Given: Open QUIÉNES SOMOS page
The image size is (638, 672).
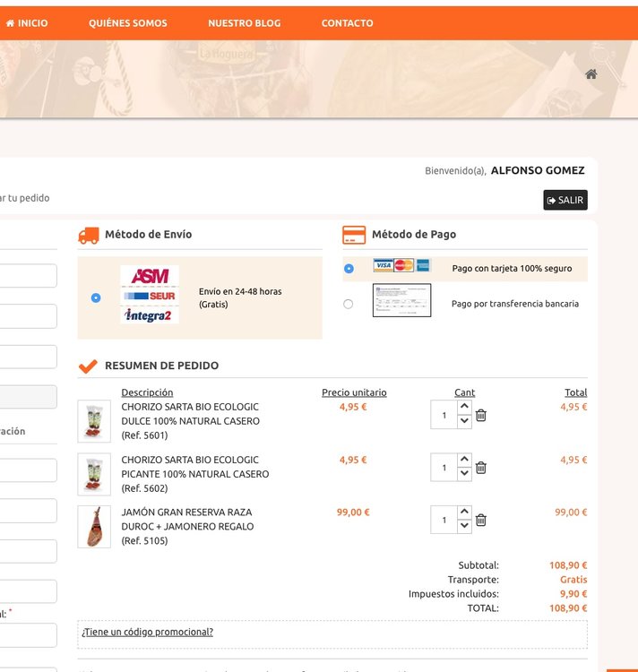Looking at the screenshot, I should 127,23.
